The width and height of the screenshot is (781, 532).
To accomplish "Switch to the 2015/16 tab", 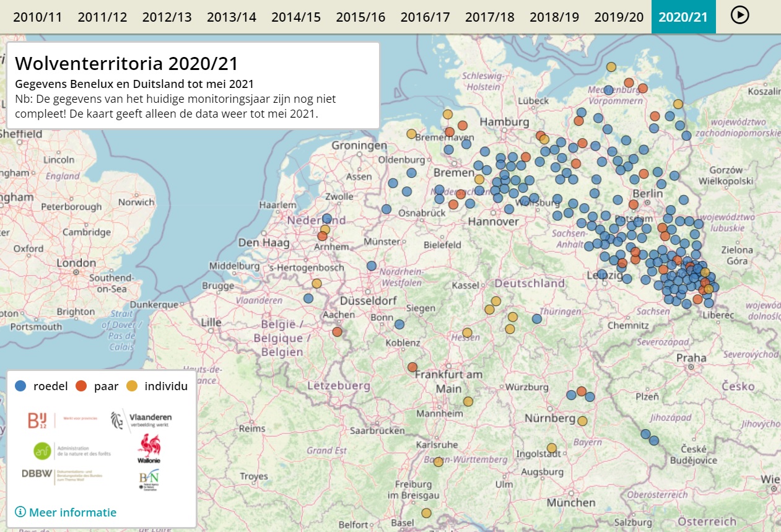I will [x=360, y=17].
